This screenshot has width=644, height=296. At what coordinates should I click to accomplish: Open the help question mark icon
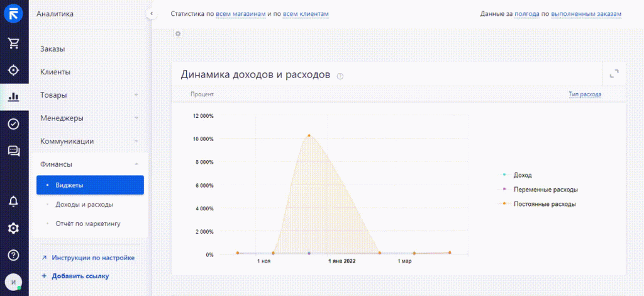click(x=13, y=255)
